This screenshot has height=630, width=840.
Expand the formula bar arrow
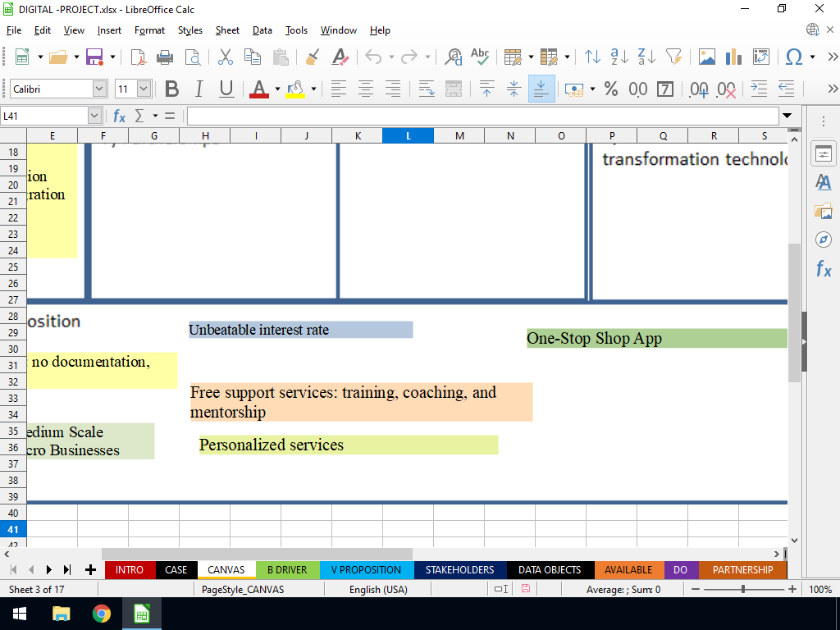[787, 116]
